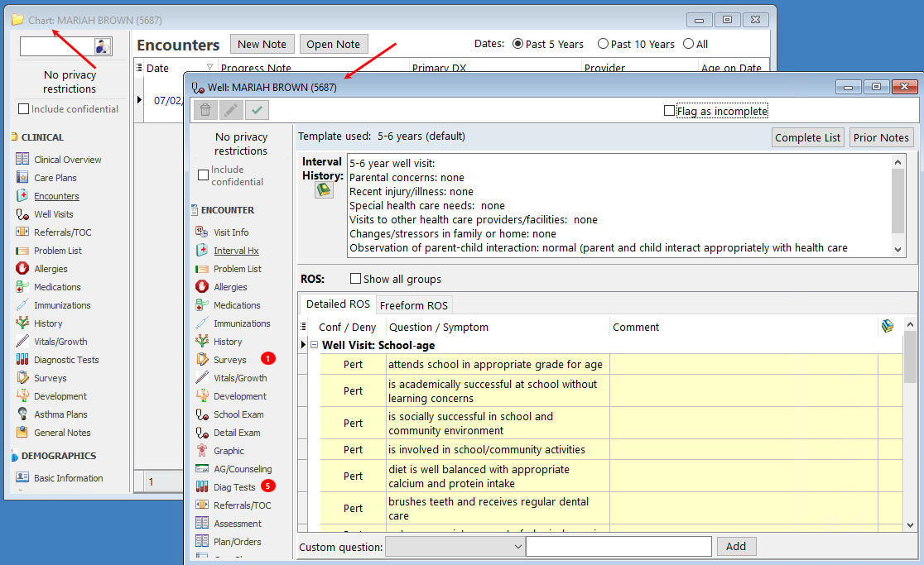924x565 pixels.
Task: Open Graphic in Encounter sidebar
Action: pos(229,451)
